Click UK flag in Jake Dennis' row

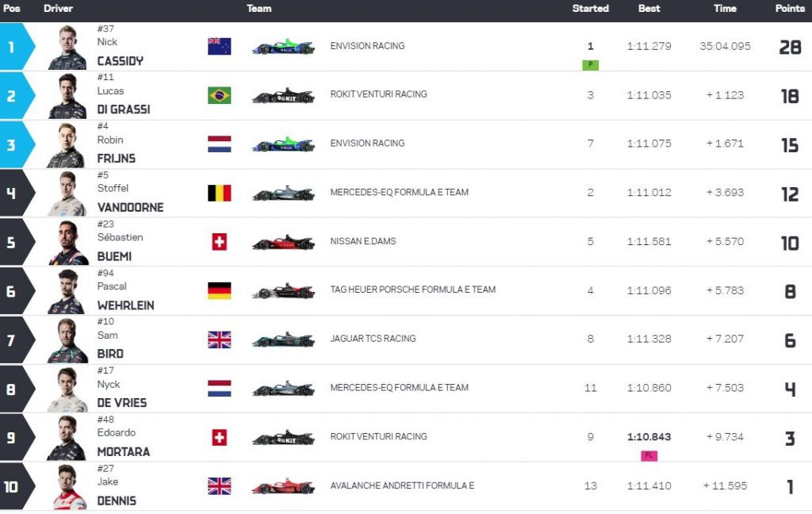(x=219, y=486)
